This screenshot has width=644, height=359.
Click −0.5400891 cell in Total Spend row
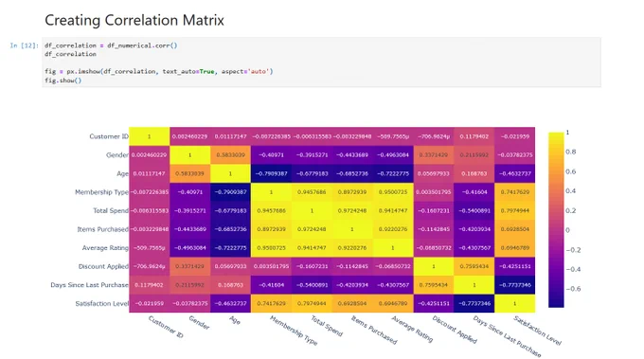point(474,210)
